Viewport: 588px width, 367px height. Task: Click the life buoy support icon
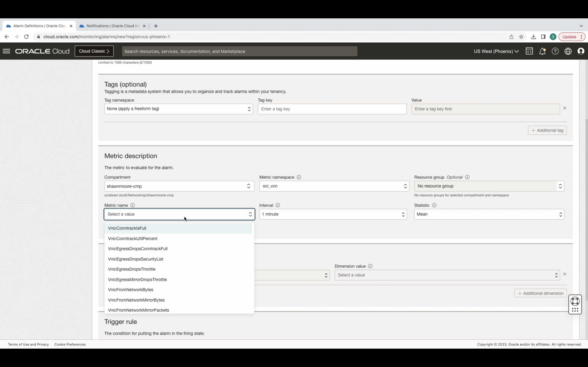[575, 301]
